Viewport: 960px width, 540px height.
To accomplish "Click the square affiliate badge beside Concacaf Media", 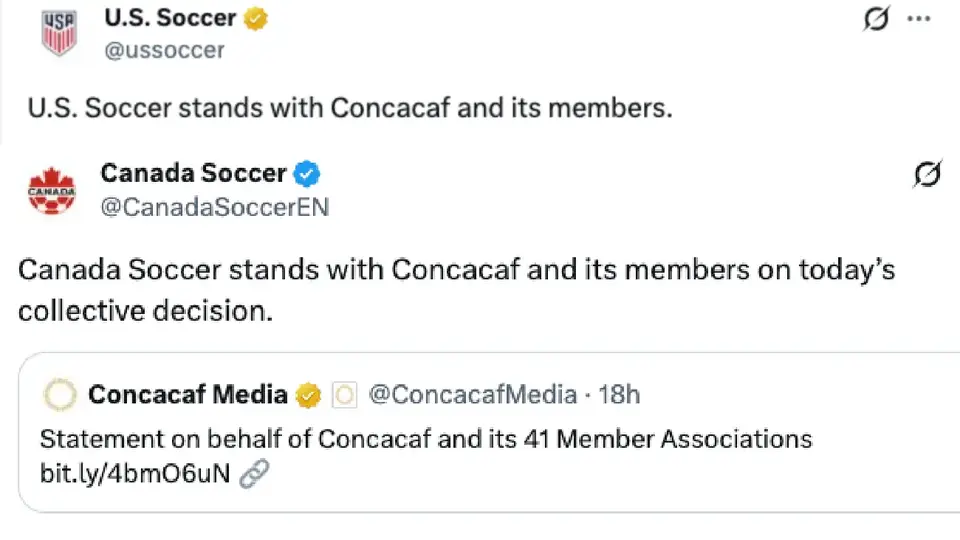I will (344, 395).
